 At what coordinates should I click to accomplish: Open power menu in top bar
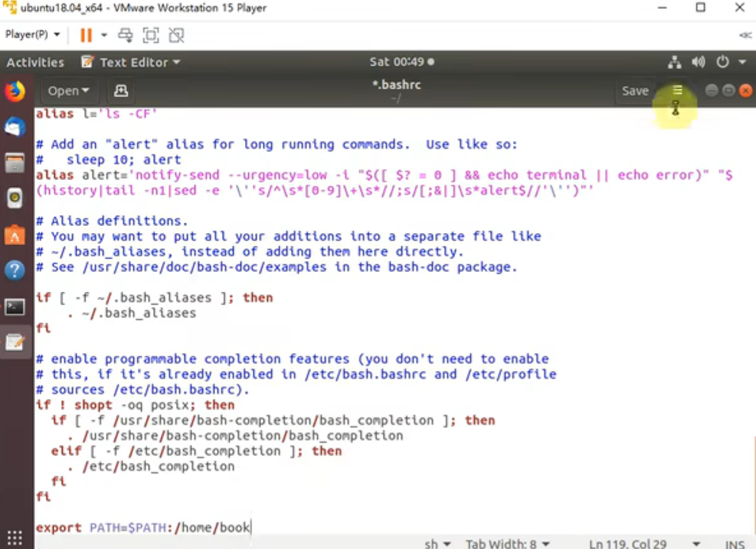click(722, 62)
